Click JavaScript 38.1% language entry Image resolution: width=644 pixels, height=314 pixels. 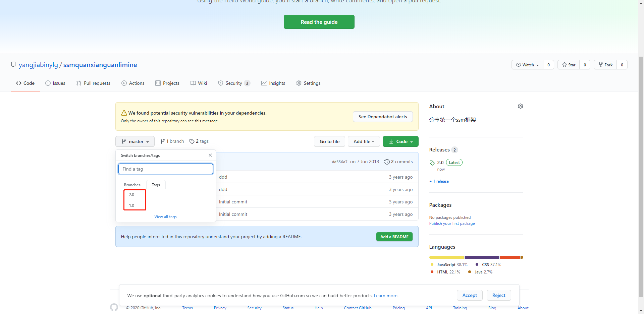click(449, 265)
